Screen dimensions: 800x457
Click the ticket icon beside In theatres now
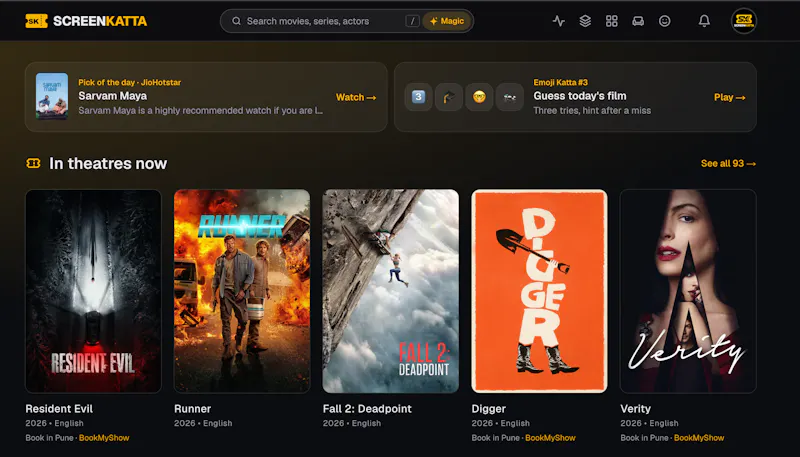point(33,163)
